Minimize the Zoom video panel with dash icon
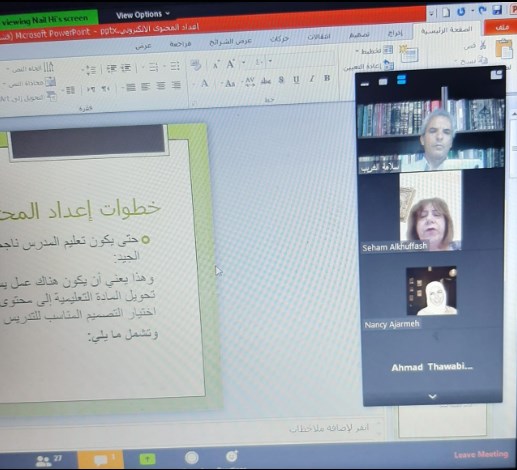This screenshot has height=470, width=517. 365,84
